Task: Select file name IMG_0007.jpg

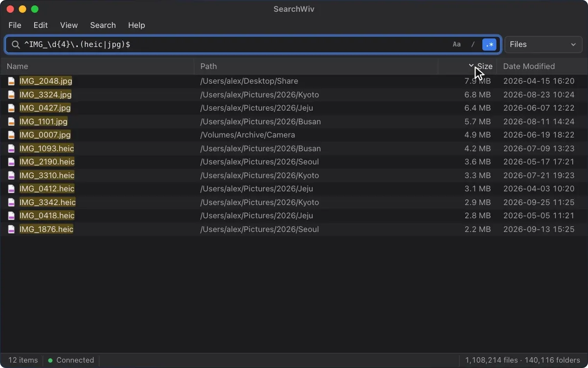Action: 45,135
